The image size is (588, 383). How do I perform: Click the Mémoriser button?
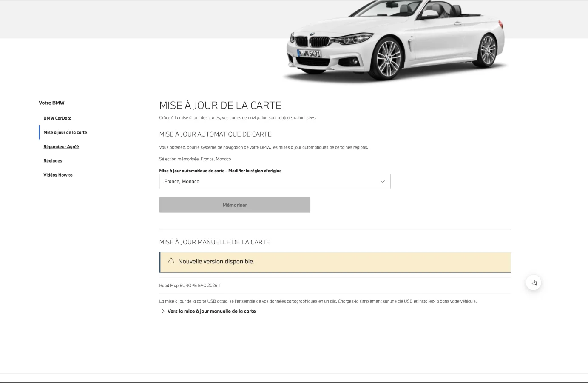(235, 205)
